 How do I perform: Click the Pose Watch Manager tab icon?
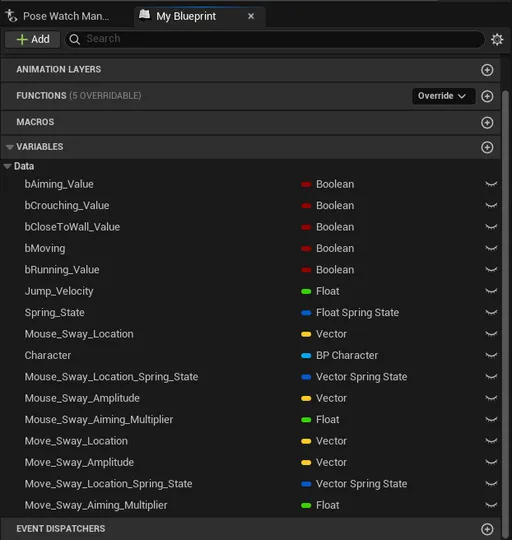(x=11, y=16)
